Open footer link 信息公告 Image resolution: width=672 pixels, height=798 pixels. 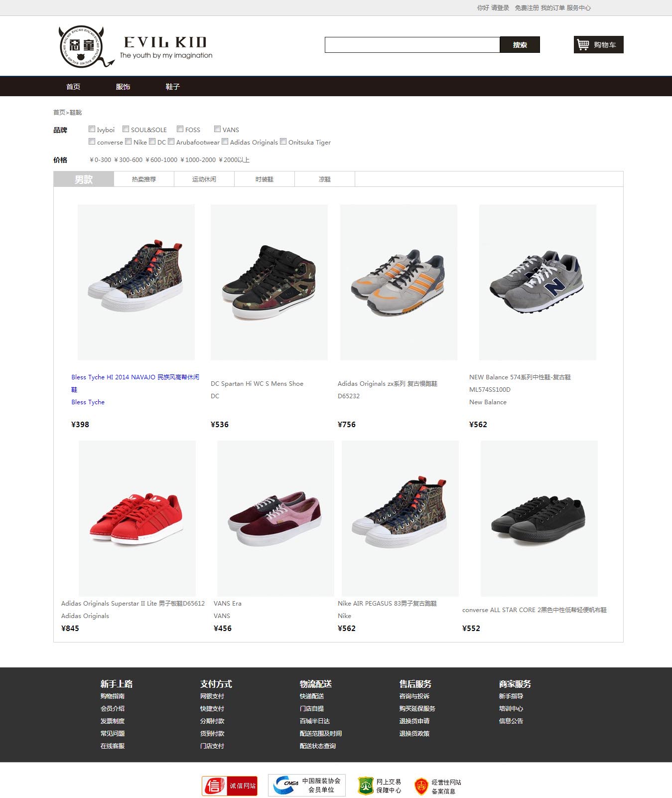[511, 721]
